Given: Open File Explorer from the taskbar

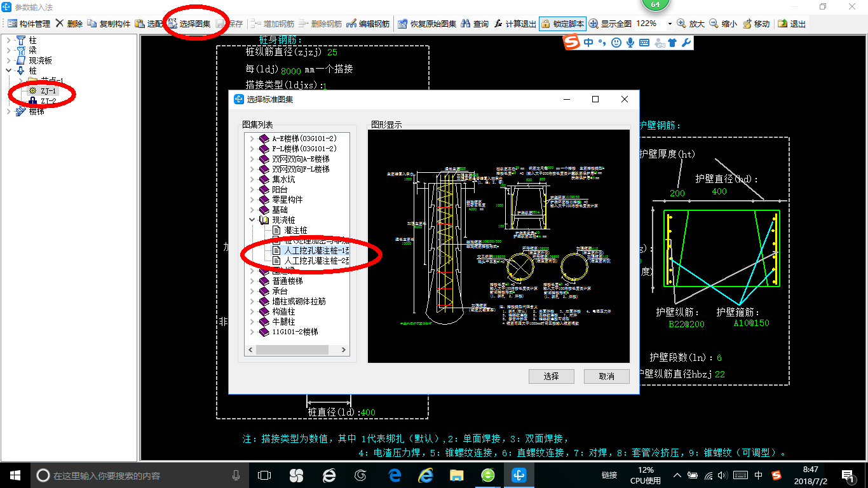Looking at the screenshot, I should [456, 475].
